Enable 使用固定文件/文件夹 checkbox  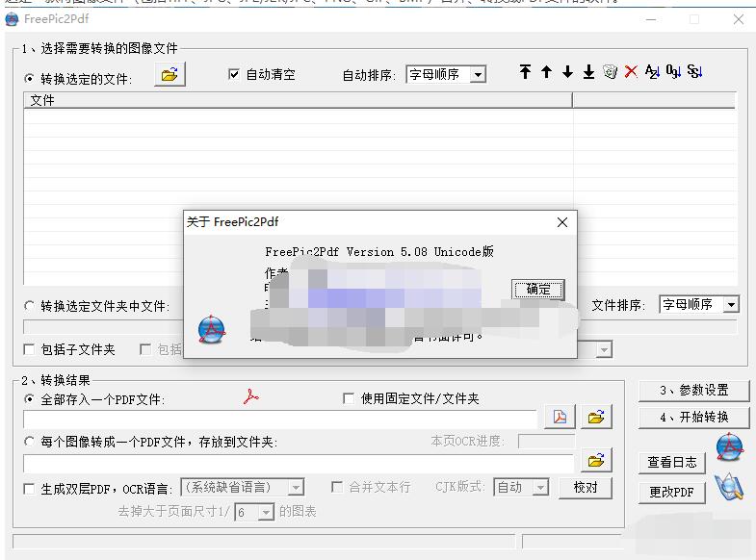(348, 398)
